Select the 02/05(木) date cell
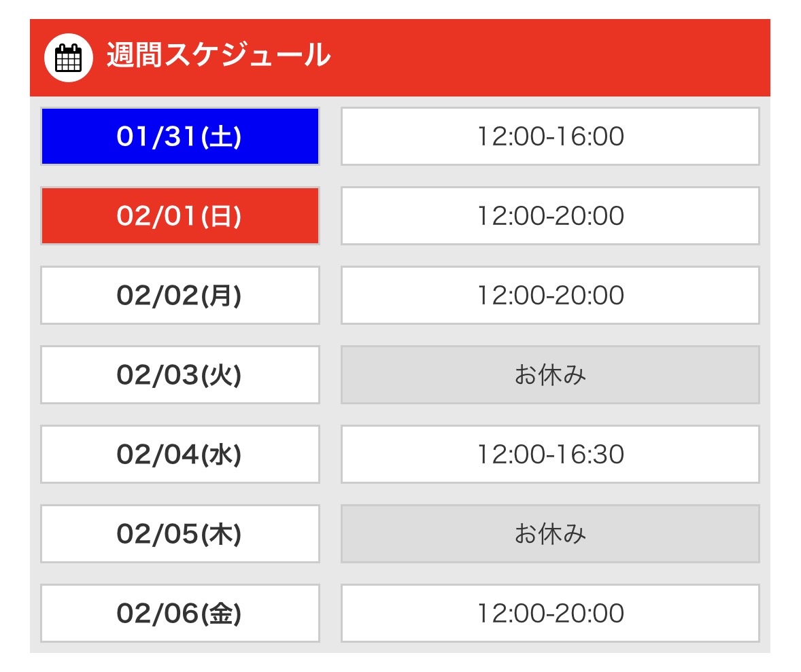This screenshot has width=801, height=672. click(180, 533)
